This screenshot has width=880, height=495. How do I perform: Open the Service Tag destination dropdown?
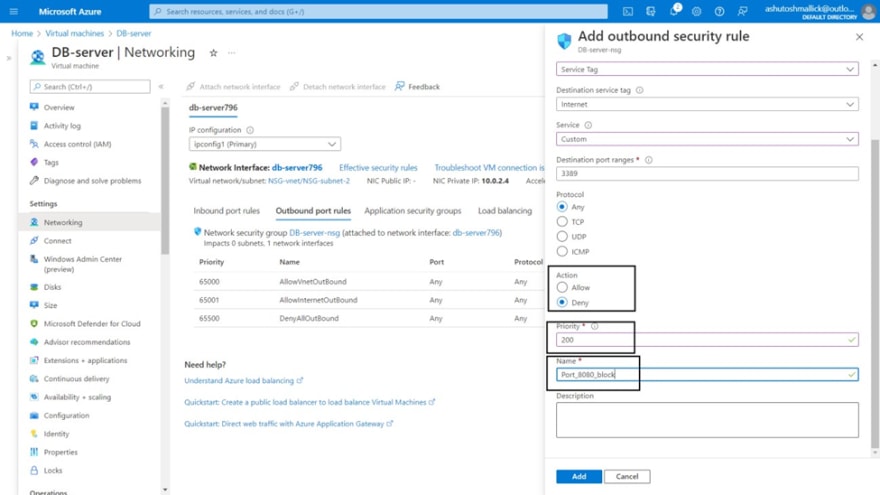[x=707, y=69]
